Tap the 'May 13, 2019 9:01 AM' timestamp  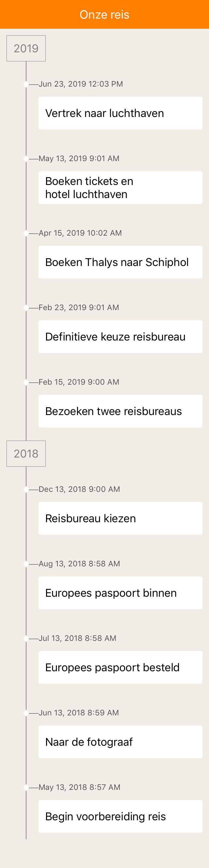(x=79, y=159)
